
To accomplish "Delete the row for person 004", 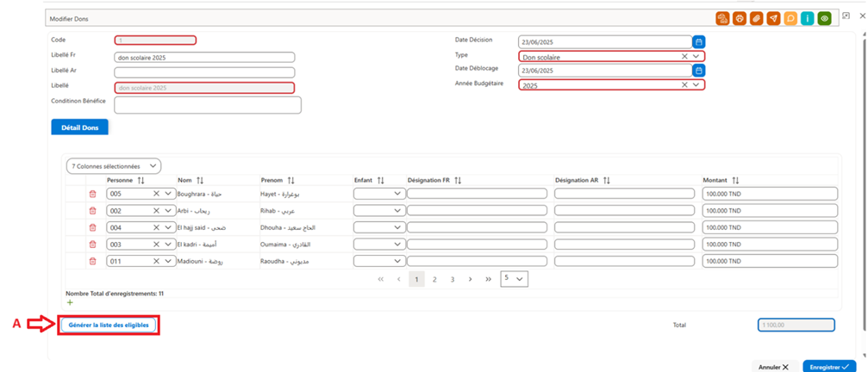I will [92, 227].
